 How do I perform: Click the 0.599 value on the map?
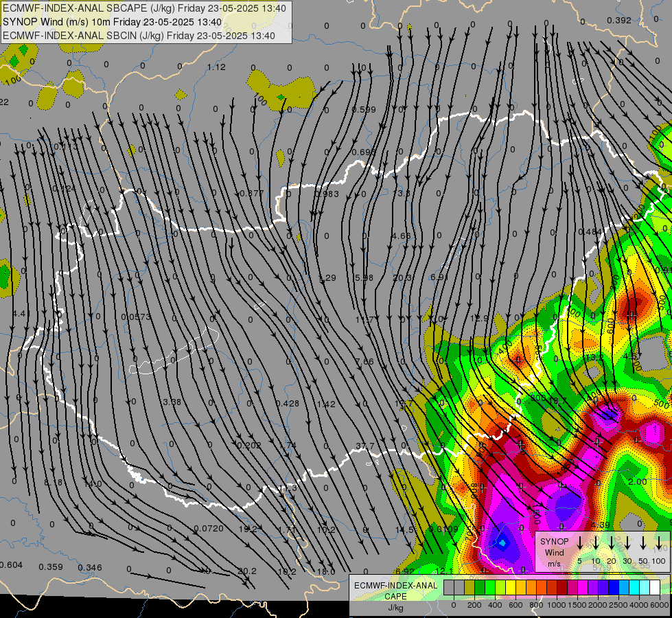(363, 109)
